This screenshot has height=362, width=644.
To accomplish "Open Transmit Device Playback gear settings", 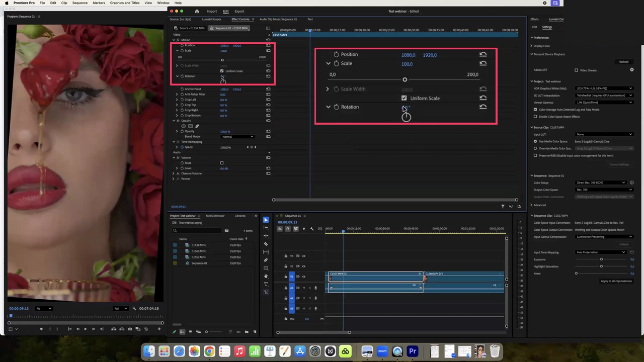I will click(632, 70).
